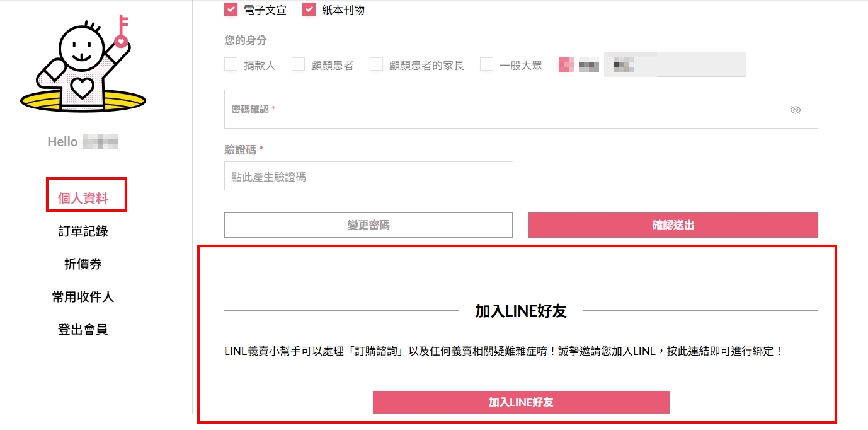Tick the 顱顏患者 checkbox
868x430 pixels.
[299, 64]
